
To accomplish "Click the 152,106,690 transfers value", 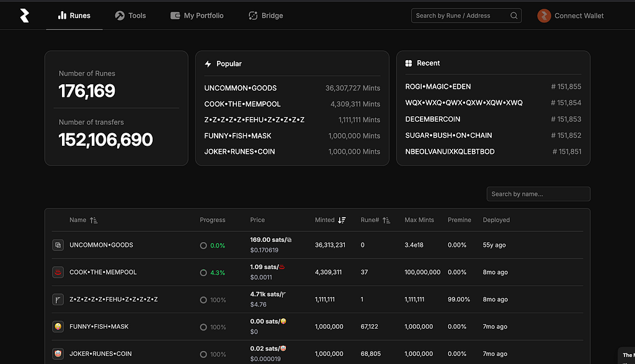I will pyautogui.click(x=105, y=140).
